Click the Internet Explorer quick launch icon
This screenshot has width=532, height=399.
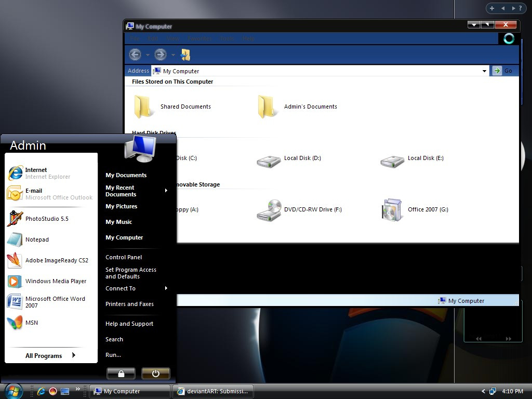(x=41, y=391)
